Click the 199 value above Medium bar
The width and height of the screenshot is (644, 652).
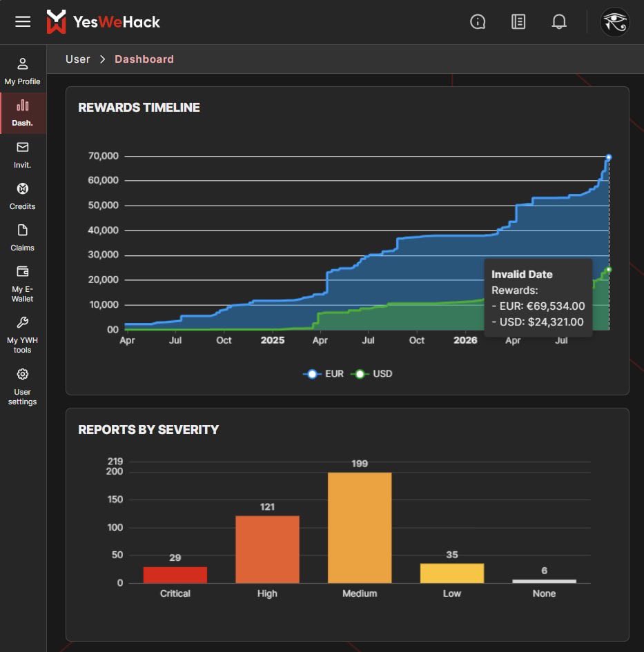click(x=360, y=464)
